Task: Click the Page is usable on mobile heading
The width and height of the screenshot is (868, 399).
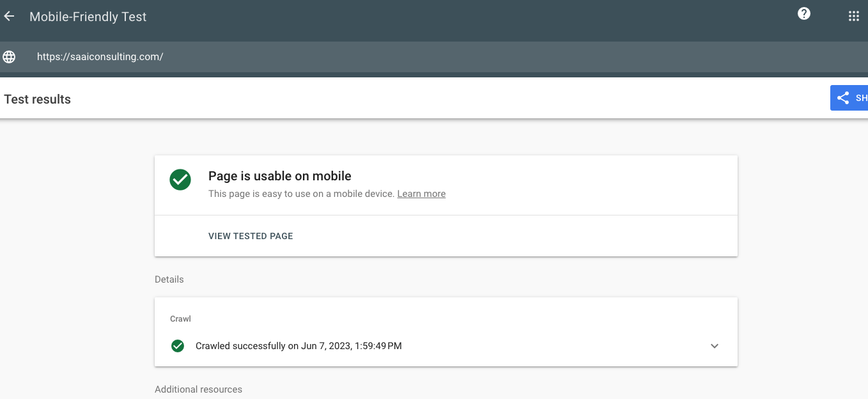Action: tap(280, 176)
